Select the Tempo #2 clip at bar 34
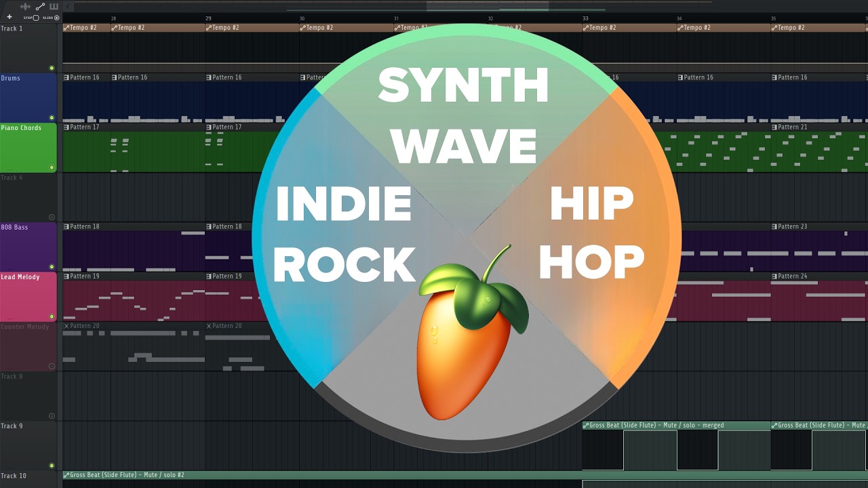 (x=724, y=28)
